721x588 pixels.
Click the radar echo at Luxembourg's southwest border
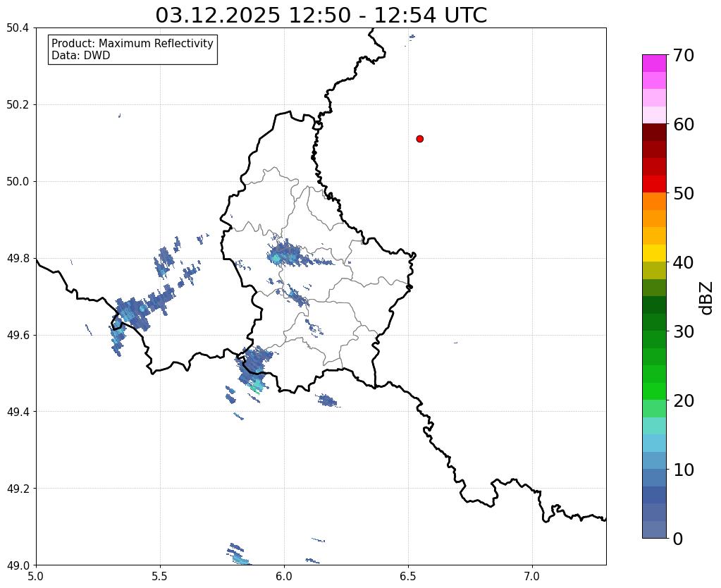click(254, 367)
